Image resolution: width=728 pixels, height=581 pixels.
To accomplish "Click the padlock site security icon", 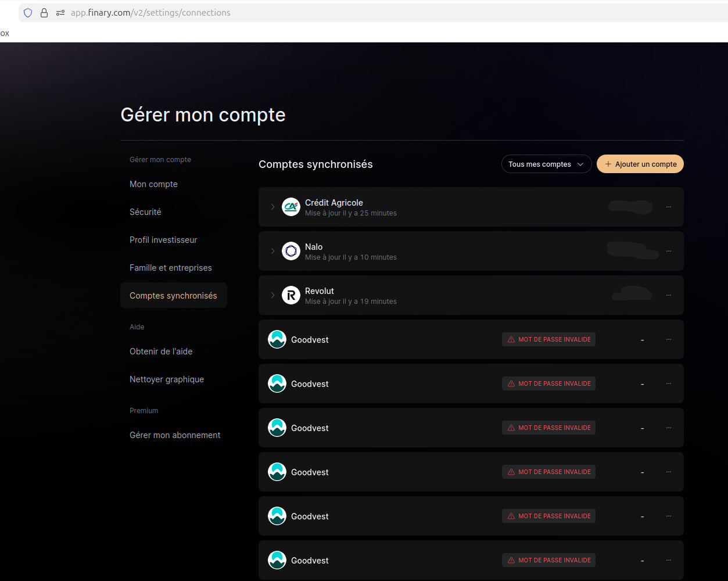I will point(44,13).
